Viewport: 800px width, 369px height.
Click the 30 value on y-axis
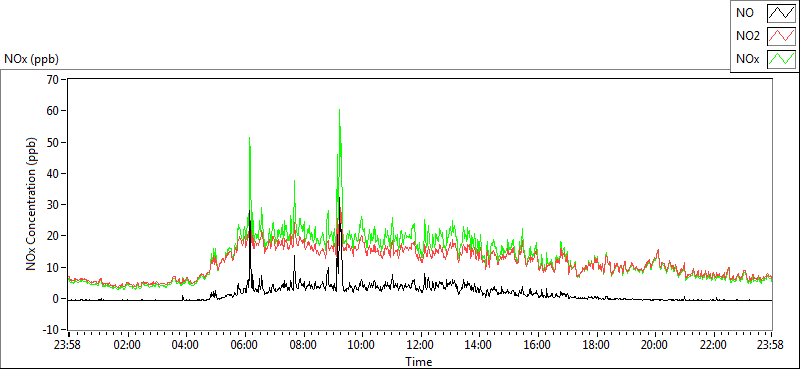53,205
